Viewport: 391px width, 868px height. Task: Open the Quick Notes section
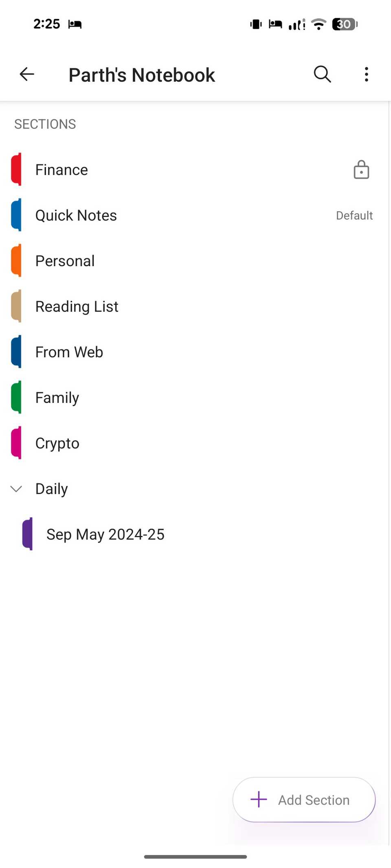76,215
